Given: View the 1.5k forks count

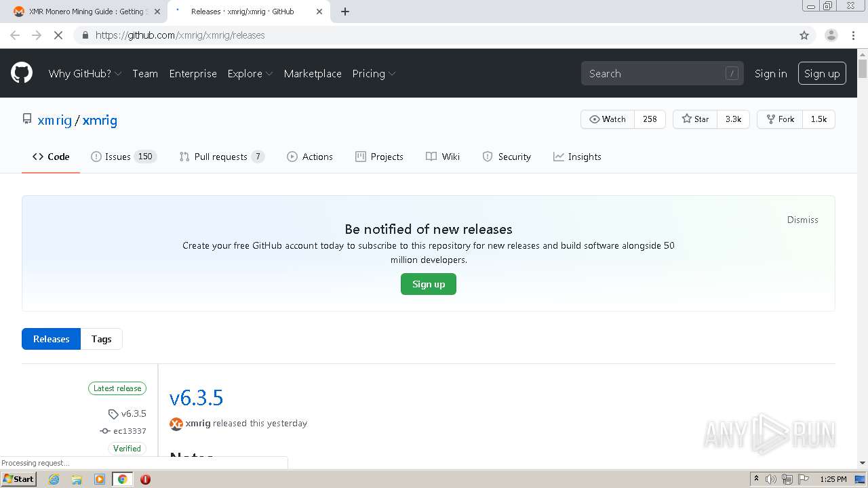Looking at the screenshot, I should 818,119.
